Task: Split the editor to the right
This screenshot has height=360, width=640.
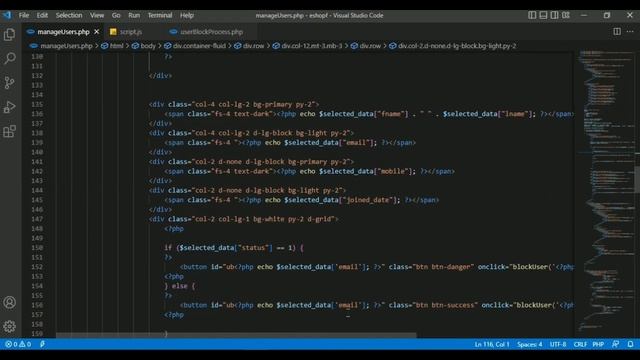Action: 617,31
